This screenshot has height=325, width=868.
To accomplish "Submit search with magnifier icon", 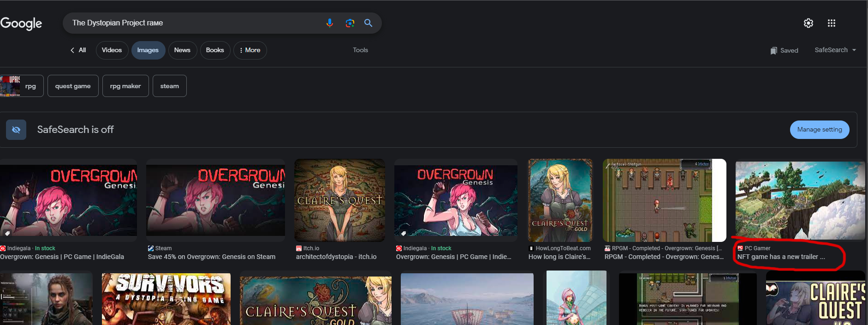I will (368, 23).
